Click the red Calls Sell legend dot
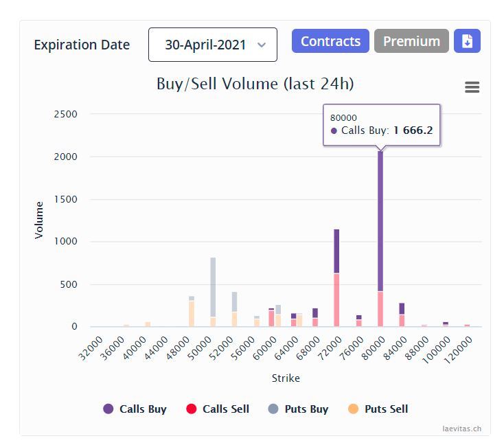 click(x=192, y=409)
